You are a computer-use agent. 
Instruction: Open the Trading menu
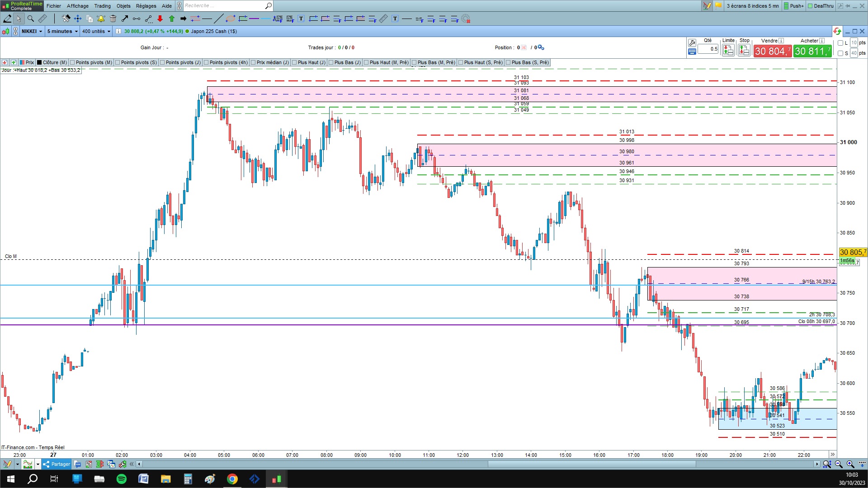point(102,6)
